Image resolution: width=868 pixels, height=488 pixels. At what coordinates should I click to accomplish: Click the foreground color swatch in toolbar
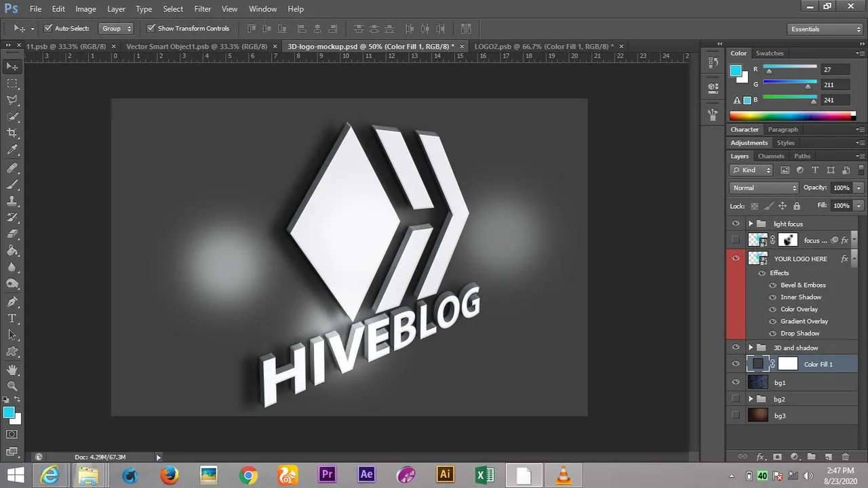9,413
